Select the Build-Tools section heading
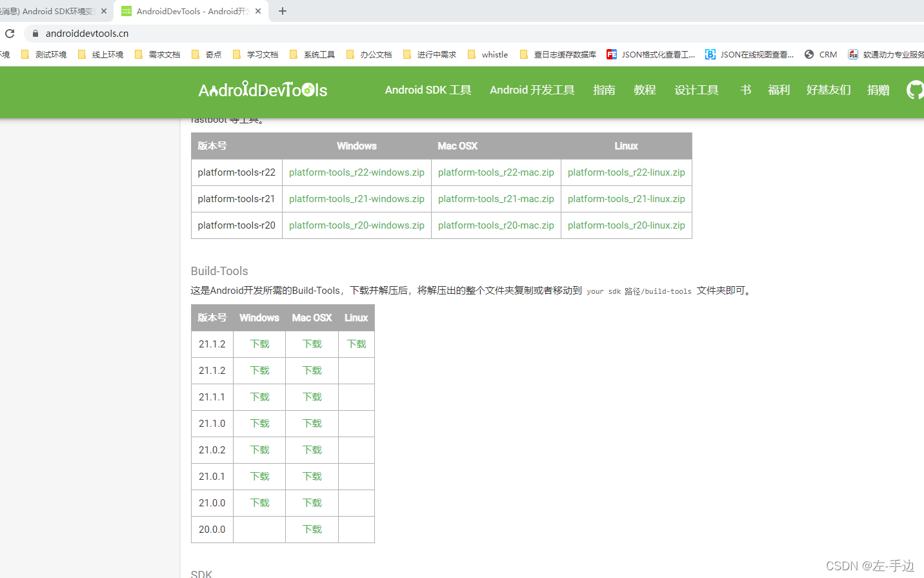Screen dimensions: 924x578 (219, 271)
